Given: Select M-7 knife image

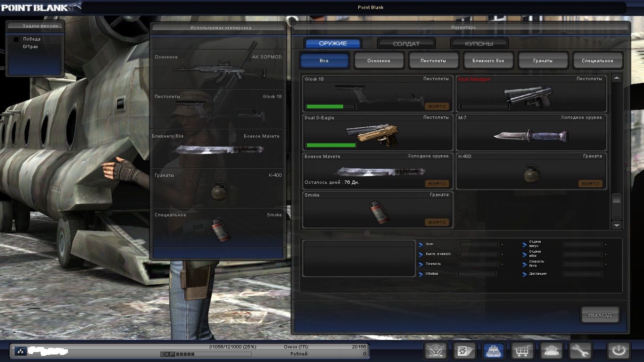Looking at the screenshot, I should coord(531,136).
